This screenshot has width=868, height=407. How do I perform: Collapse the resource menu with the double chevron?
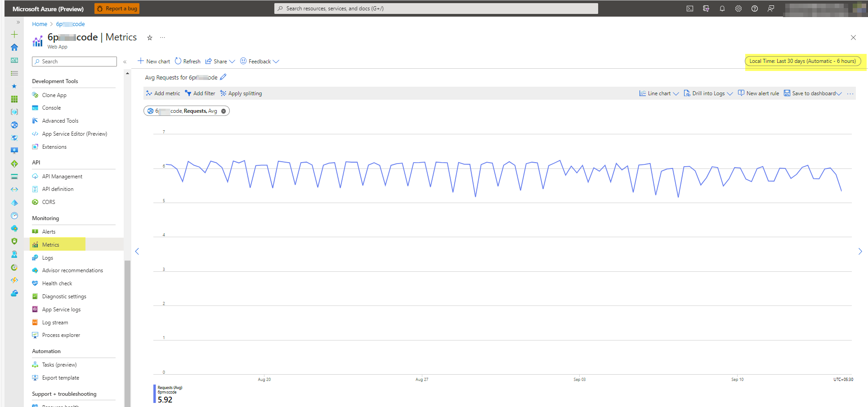pos(125,62)
